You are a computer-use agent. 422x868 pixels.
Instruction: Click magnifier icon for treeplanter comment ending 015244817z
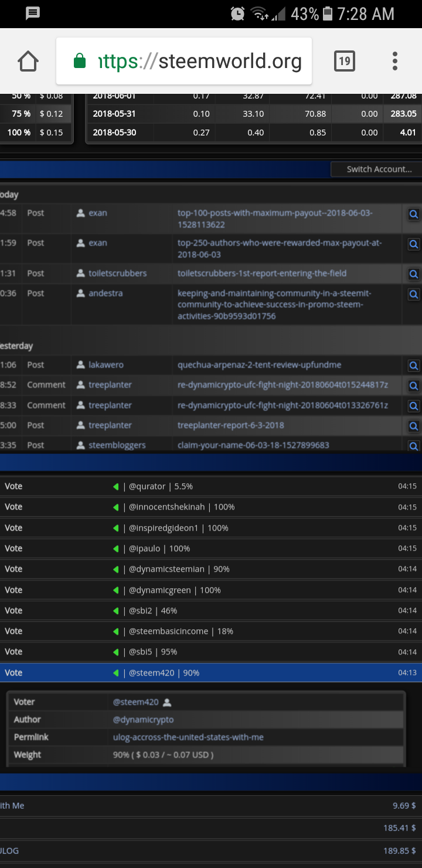click(x=414, y=386)
